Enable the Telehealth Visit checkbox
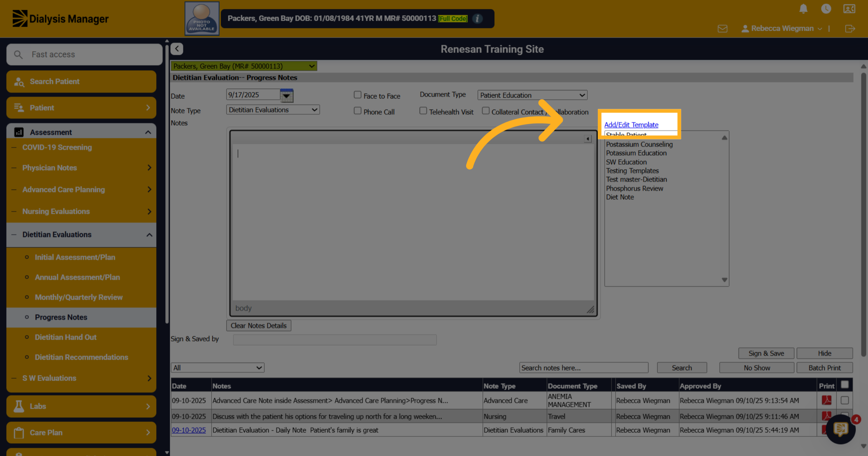868x456 pixels. point(423,111)
